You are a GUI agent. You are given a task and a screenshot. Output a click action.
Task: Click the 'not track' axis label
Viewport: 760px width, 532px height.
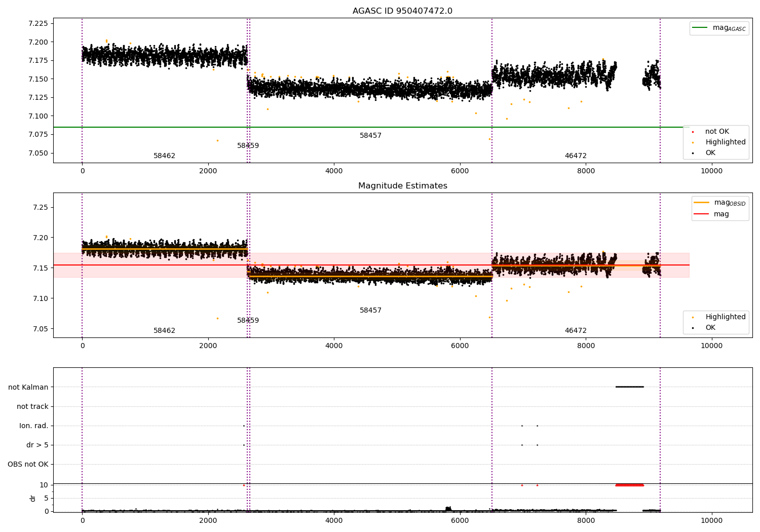coord(32,406)
